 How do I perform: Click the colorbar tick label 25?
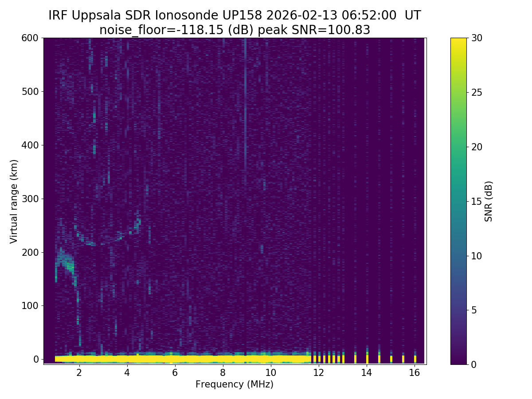tap(476, 93)
